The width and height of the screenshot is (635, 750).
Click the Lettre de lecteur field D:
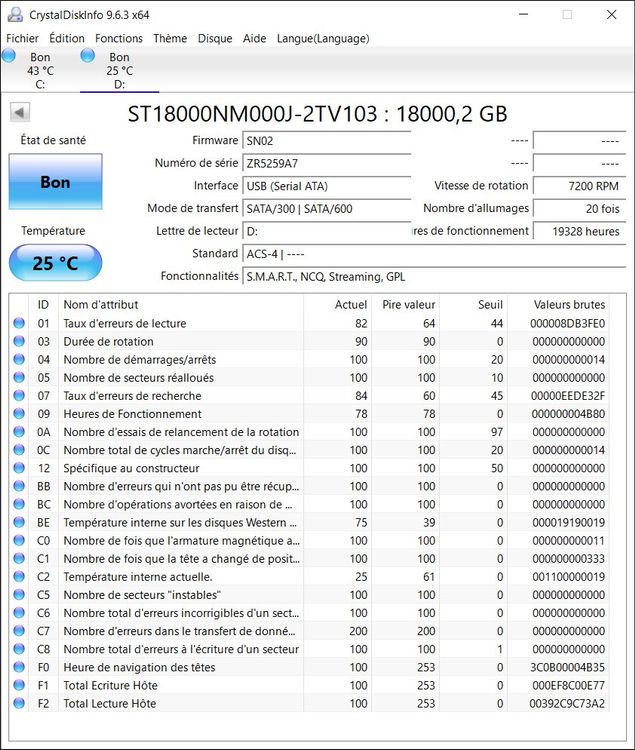pyautogui.click(x=327, y=231)
